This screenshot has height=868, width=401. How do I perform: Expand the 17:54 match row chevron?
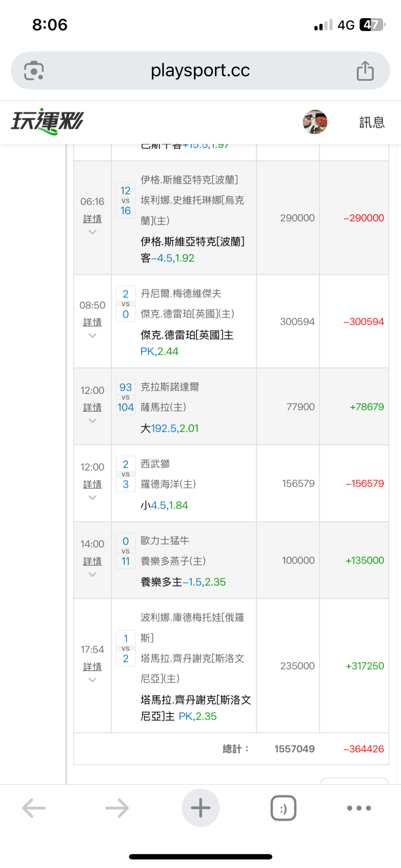click(x=92, y=680)
